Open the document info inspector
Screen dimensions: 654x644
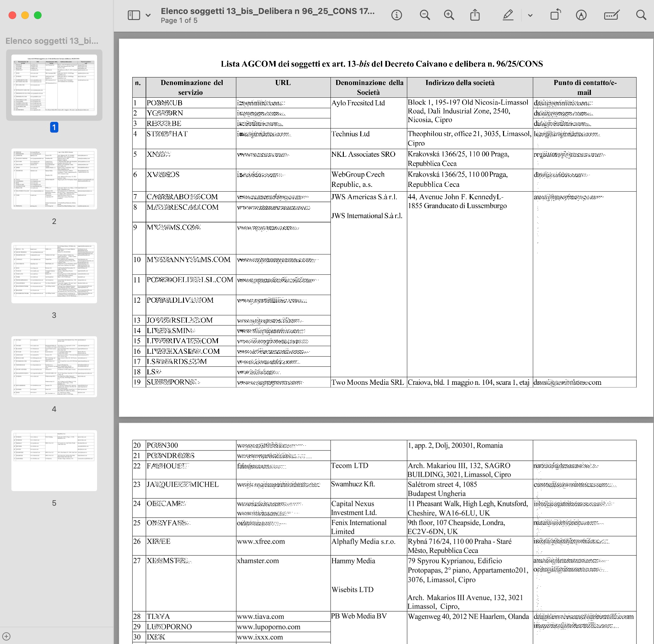pos(396,15)
